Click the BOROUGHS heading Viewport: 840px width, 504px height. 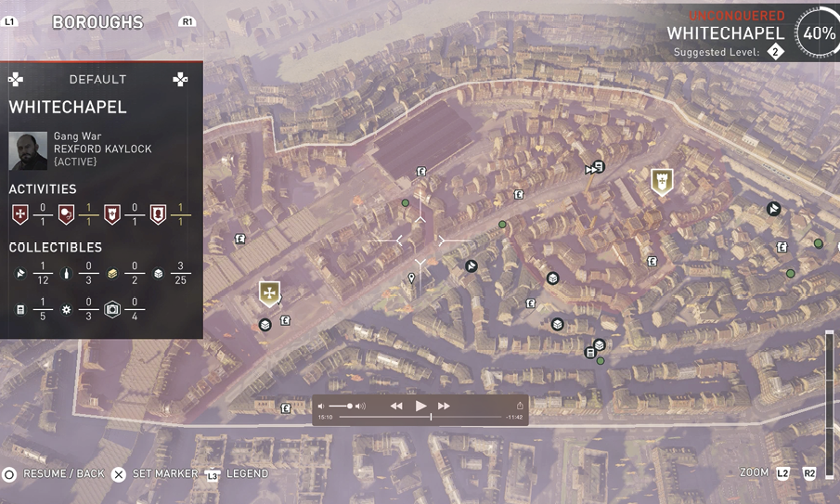click(97, 22)
